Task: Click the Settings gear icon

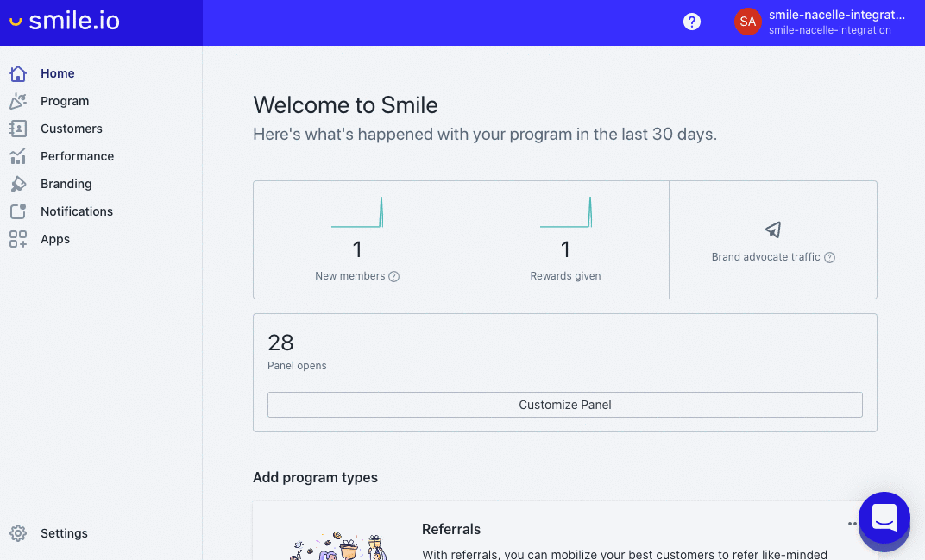Action: (x=18, y=533)
